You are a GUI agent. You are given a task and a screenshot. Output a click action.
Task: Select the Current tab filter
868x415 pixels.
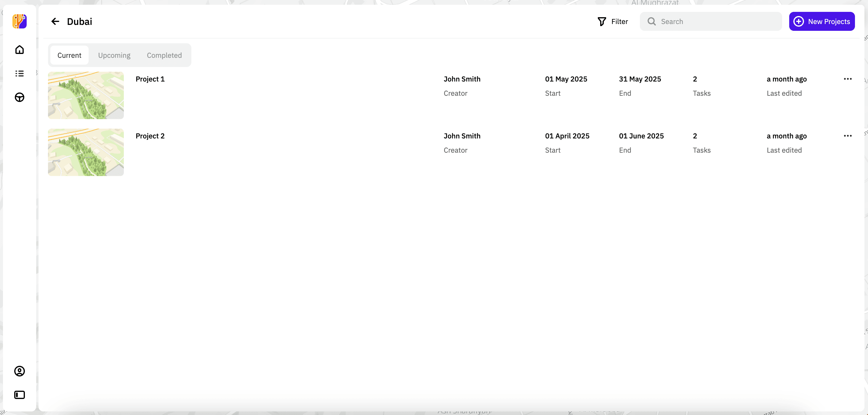69,55
